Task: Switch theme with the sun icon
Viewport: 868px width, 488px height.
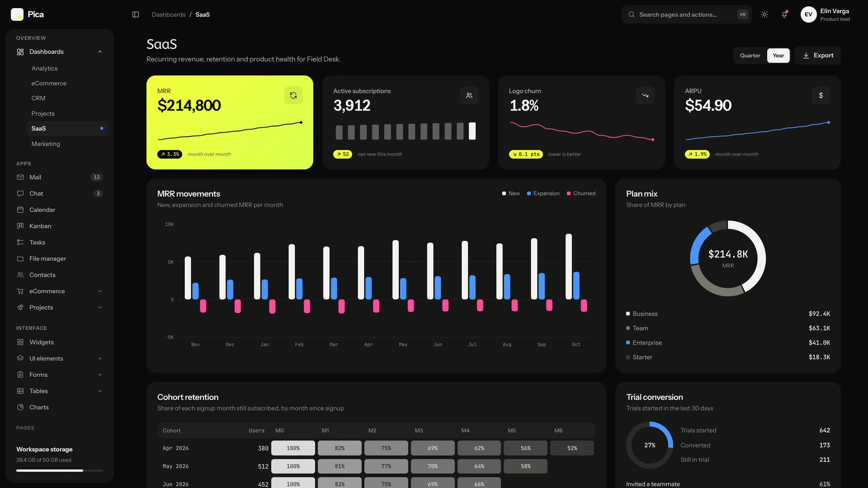Action: tap(764, 14)
